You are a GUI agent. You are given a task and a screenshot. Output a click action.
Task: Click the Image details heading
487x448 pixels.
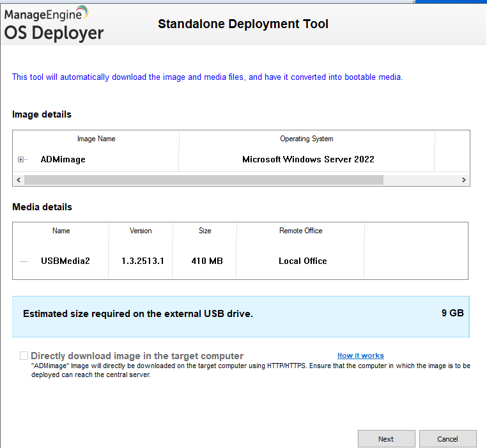42,114
